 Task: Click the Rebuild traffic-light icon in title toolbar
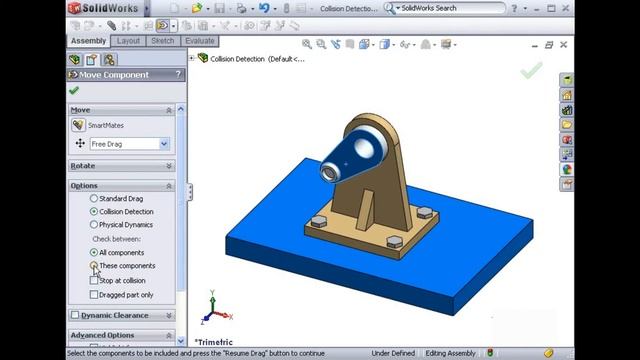point(287,8)
